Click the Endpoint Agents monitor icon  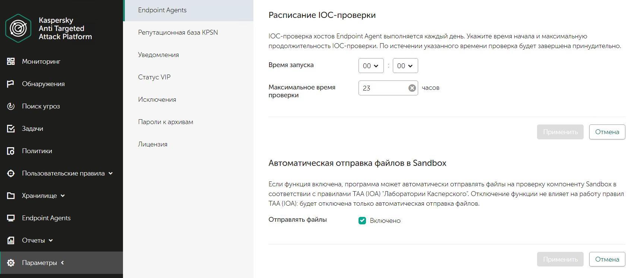click(11, 218)
